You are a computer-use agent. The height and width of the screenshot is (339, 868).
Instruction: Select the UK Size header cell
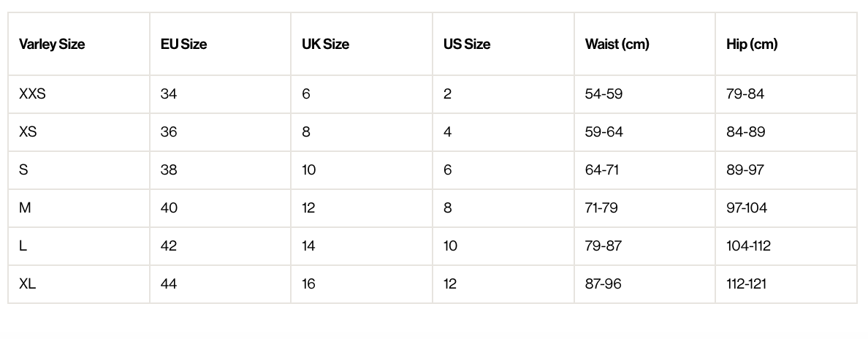325,44
